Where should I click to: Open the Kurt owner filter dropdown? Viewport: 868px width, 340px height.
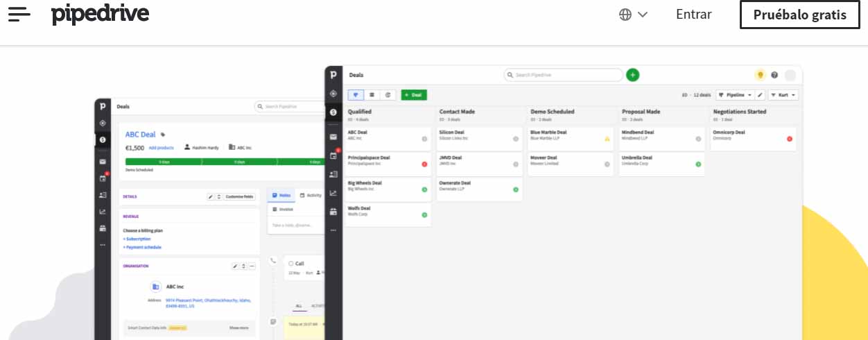pos(783,94)
